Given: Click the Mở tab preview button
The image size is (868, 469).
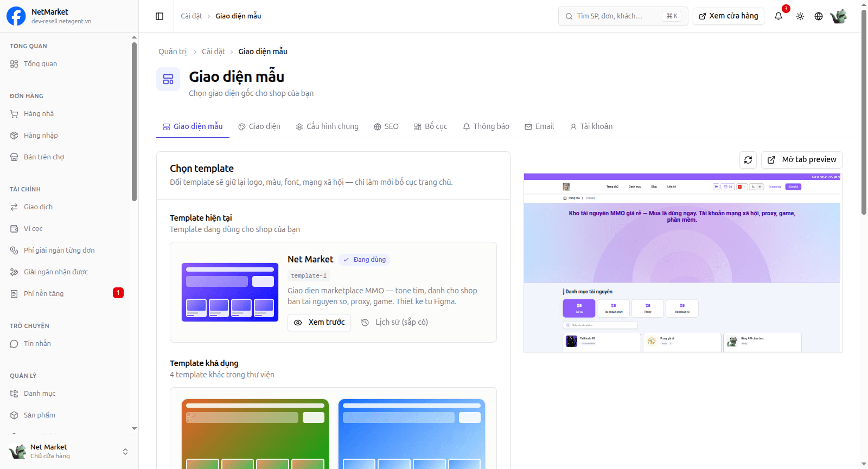Looking at the screenshot, I should coord(802,160).
